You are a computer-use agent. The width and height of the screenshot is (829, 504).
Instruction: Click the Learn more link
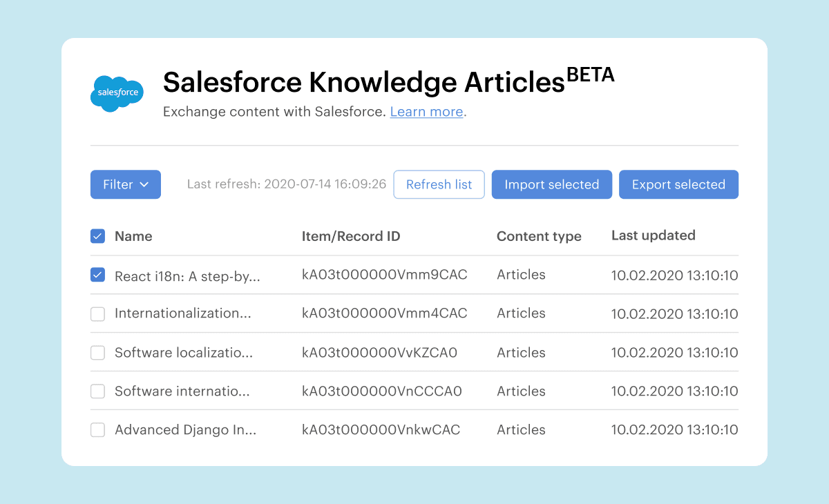[x=426, y=112]
